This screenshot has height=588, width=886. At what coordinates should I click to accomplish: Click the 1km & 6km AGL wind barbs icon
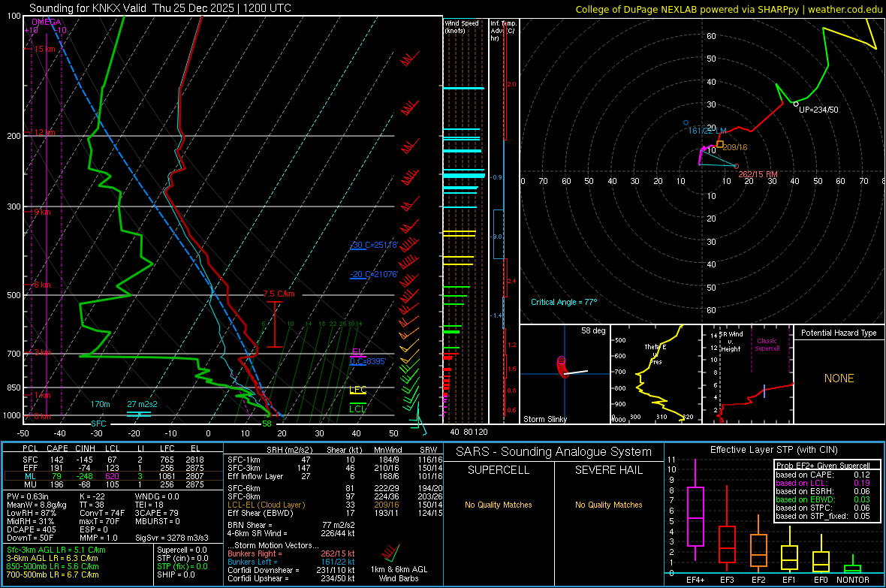390,553
